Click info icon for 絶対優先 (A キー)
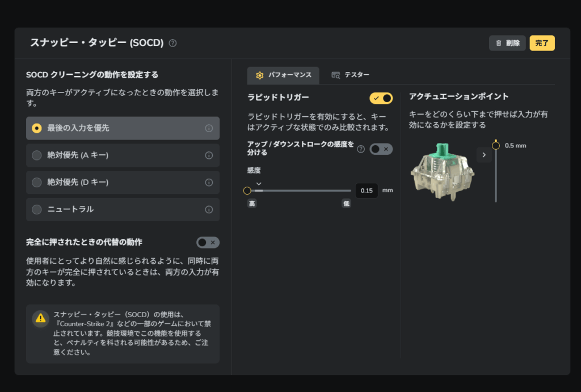Image resolution: width=581 pixels, height=392 pixels. point(209,155)
